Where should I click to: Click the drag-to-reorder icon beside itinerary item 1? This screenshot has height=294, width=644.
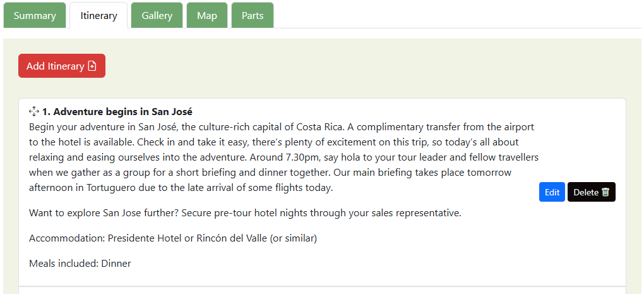[x=34, y=112]
